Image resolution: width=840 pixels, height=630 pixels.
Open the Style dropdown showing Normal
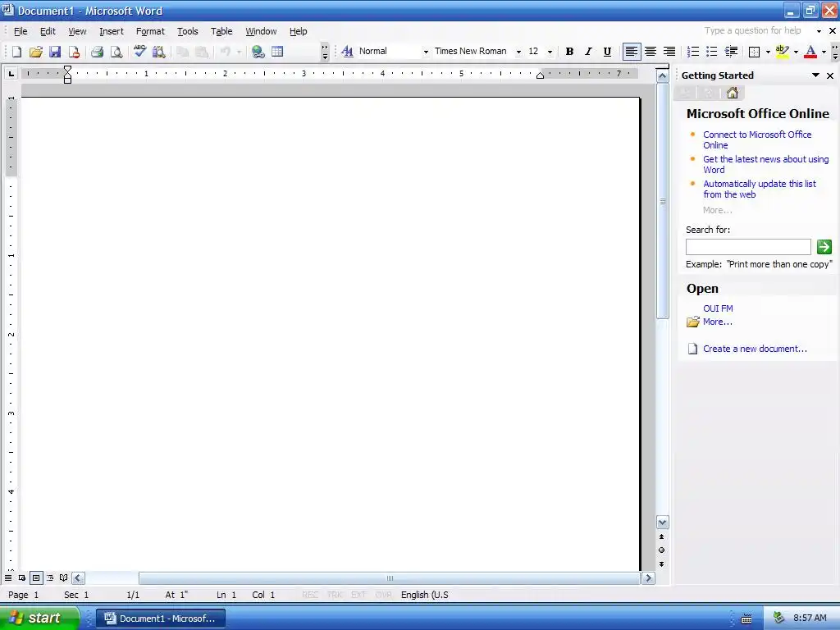[427, 52]
